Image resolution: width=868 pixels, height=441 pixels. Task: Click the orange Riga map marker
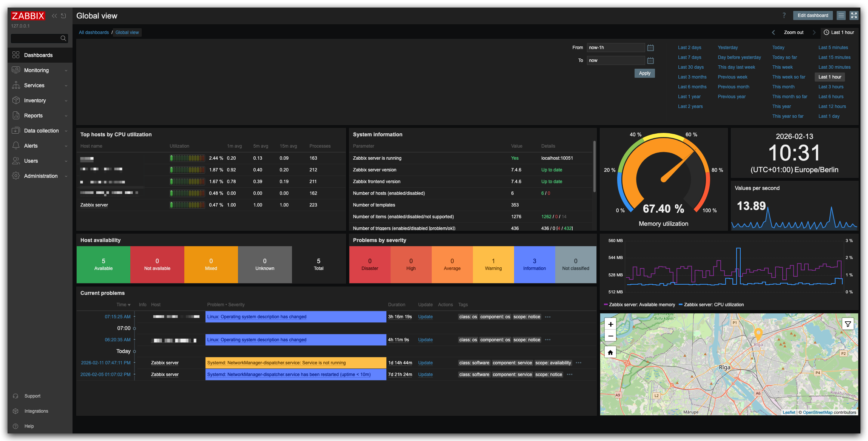coord(758,334)
